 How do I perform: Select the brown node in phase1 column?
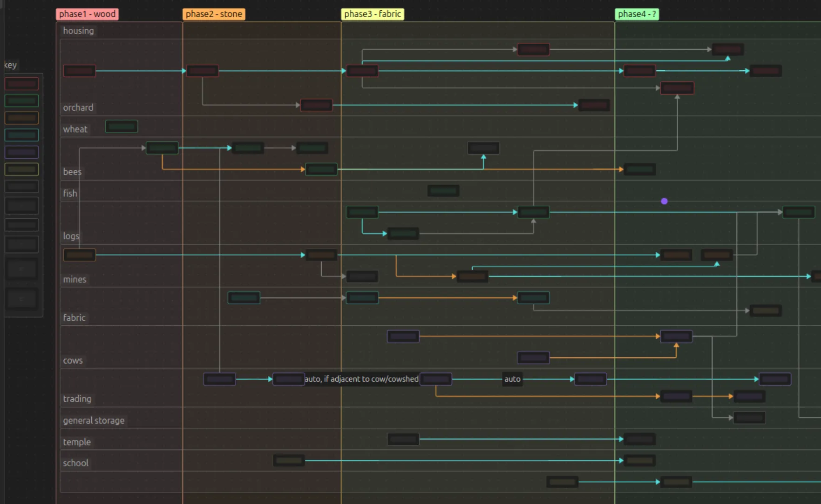(x=80, y=255)
